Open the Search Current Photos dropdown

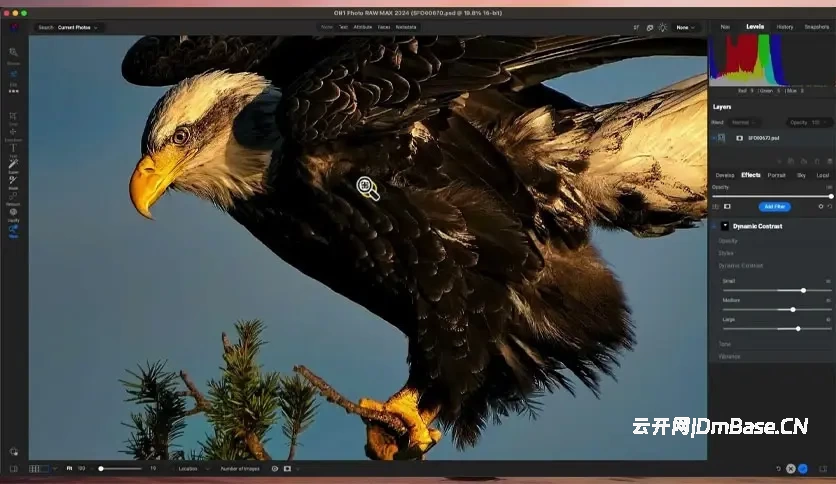point(69,27)
